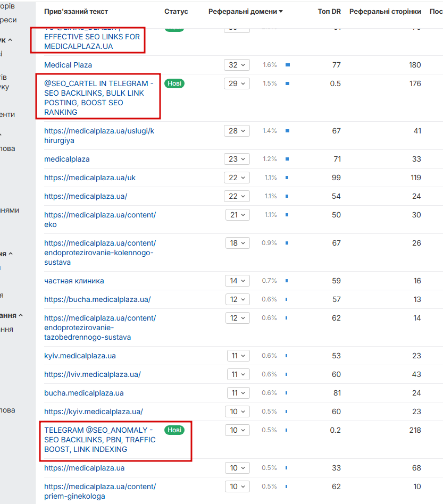Click the Топ DR column header
Image resolution: width=443 pixels, height=504 pixels.
[x=329, y=12]
